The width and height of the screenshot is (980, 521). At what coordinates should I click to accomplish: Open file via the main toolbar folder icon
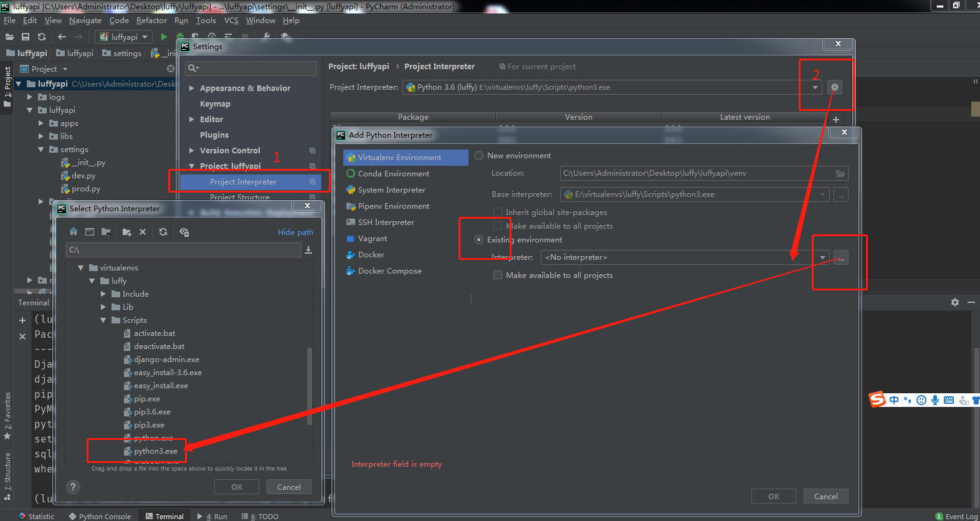pos(9,37)
